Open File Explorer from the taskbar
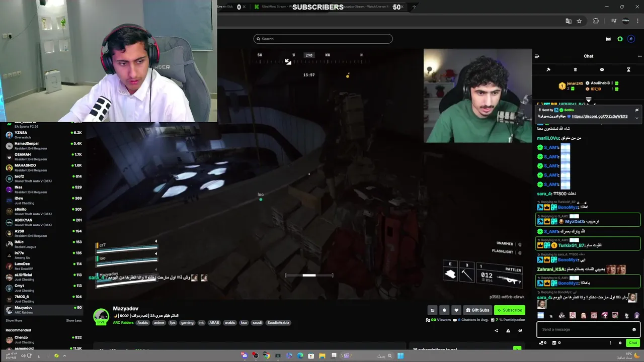This screenshot has width=644, height=362. tap(322, 355)
